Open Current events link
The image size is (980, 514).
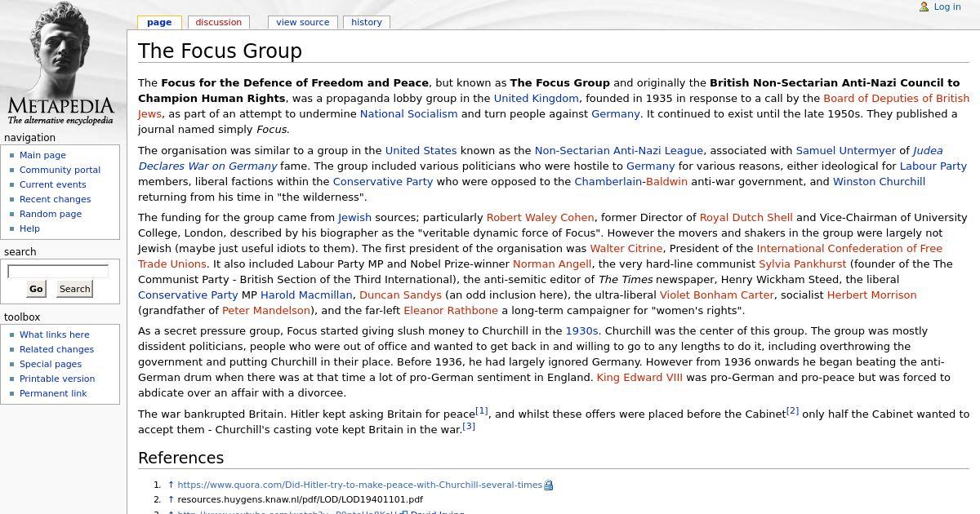53,184
